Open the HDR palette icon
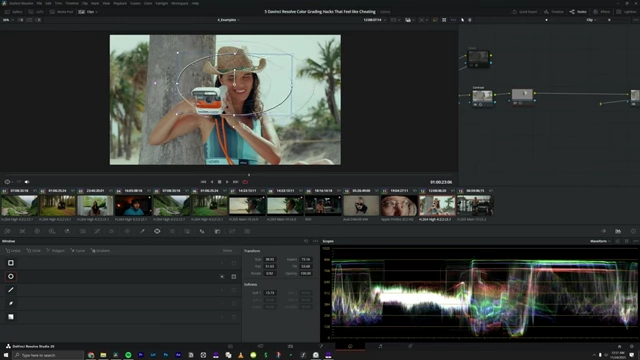 coord(52,231)
